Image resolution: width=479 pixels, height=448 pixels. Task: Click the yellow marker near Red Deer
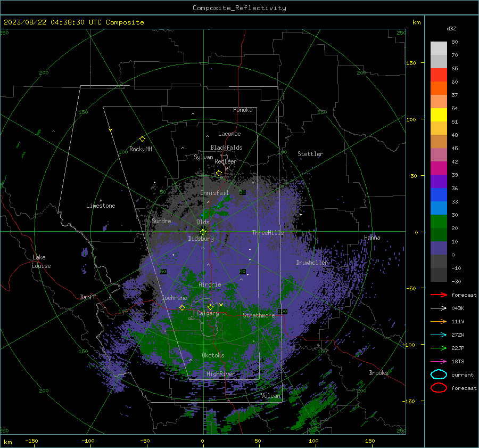tap(219, 173)
